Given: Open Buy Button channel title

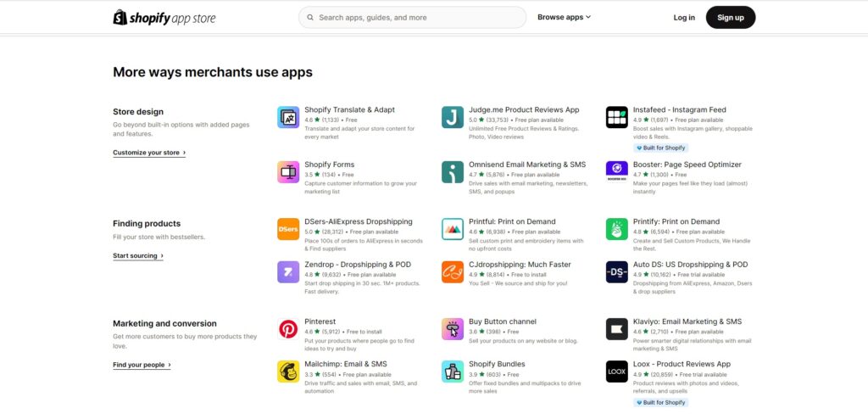Looking at the screenshot, I should pos(503,321).
